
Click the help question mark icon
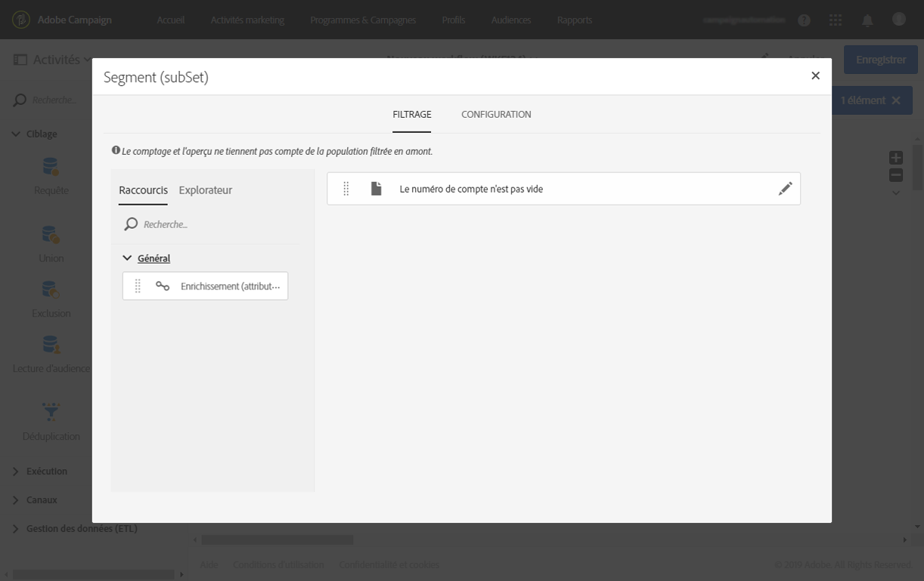804,20
